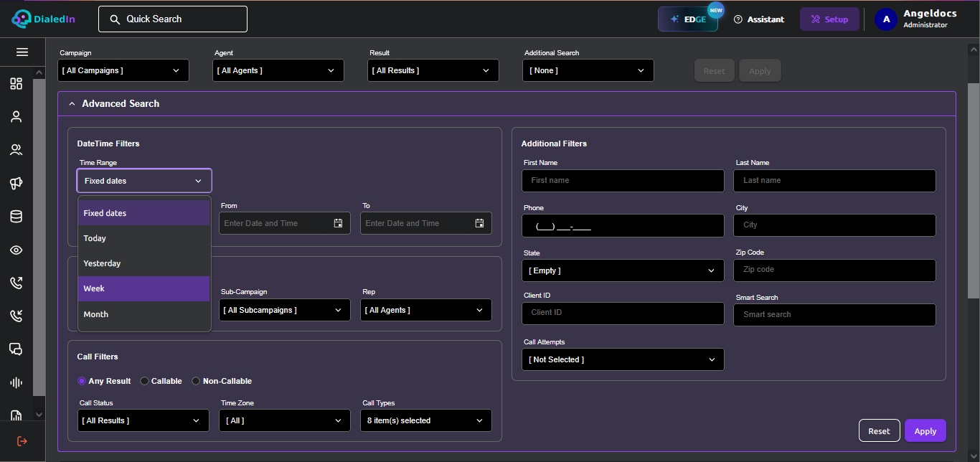Click the purple Apply button at bottom

coord(925,430)
